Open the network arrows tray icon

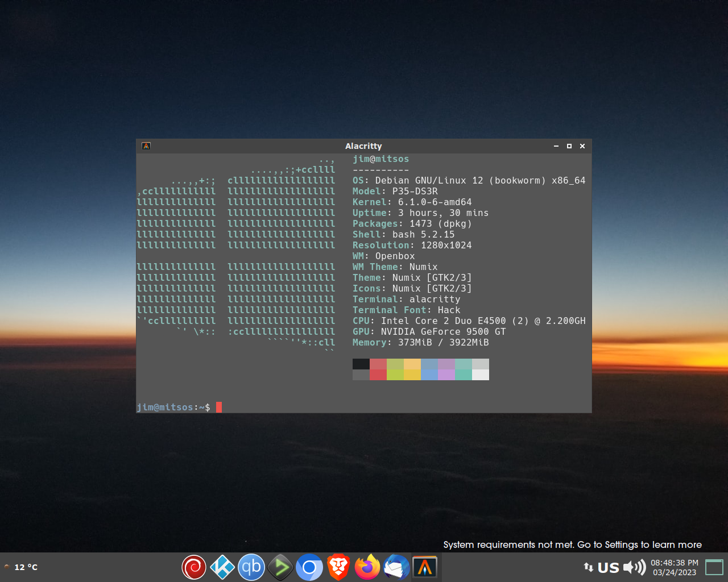click(x=589, y=567)
